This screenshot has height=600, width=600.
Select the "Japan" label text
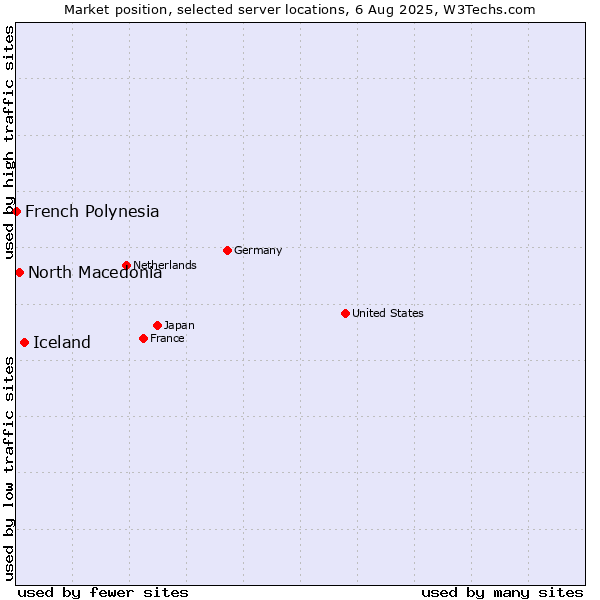tap(179, 326)
